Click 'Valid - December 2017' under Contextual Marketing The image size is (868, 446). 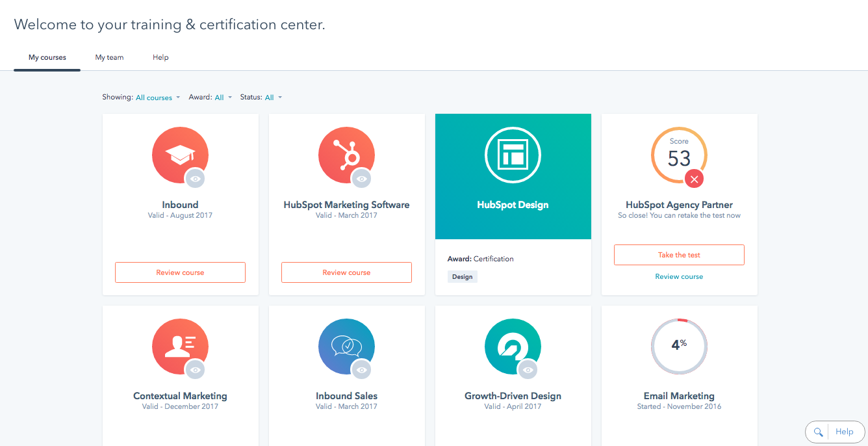coord(180,406)
